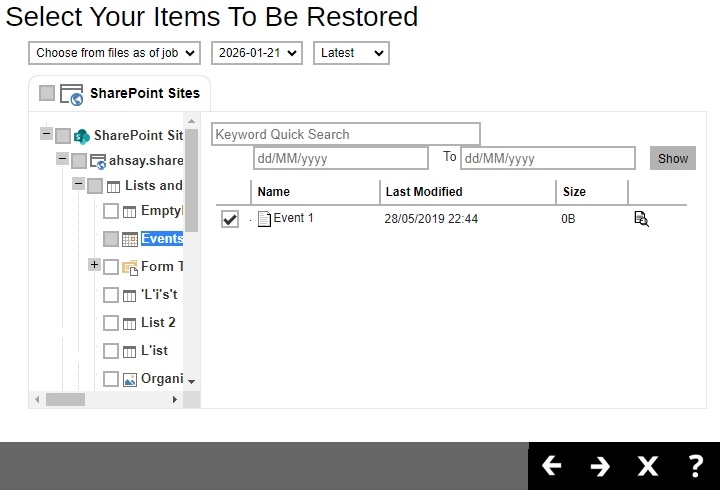
Task: Click the Lists and Libraries table icon
Action: point(113,186)
